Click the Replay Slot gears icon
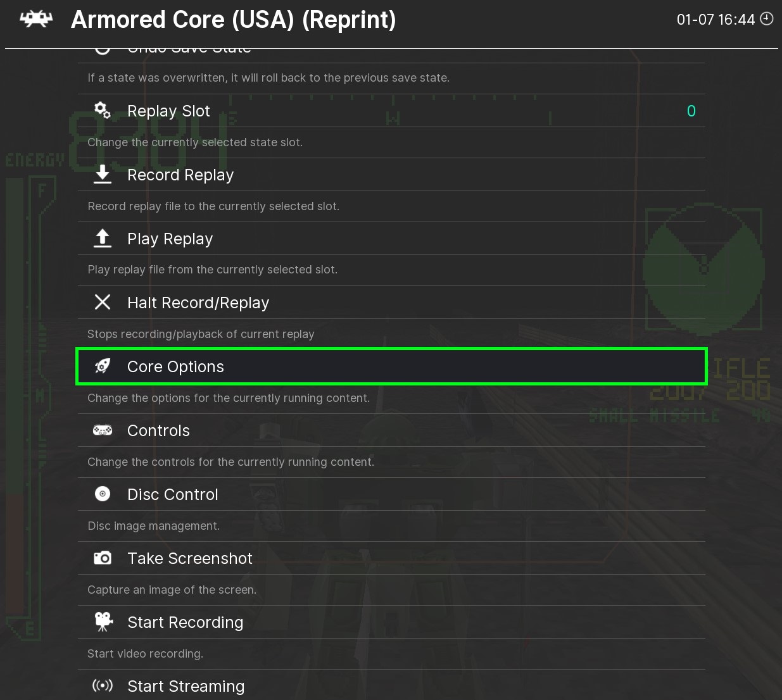Screen dimensions: 782x700 coord(103,111)
